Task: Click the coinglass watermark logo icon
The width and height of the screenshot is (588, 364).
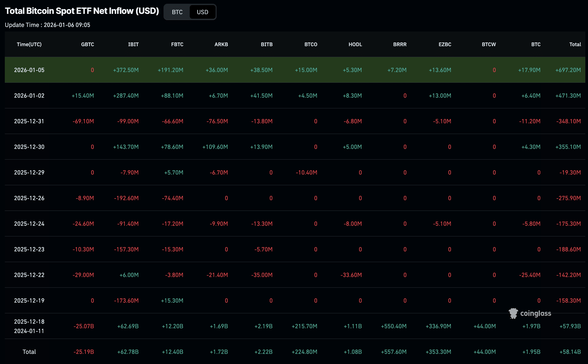Action: pos(513,313)
